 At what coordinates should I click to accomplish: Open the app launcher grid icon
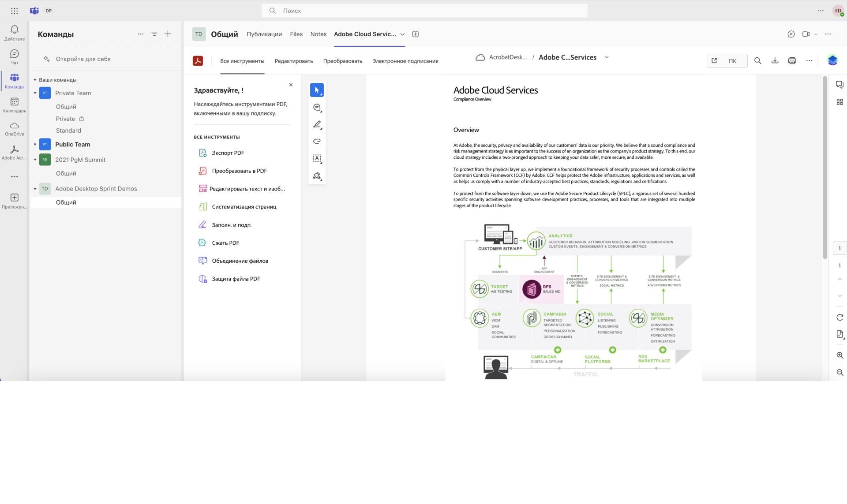(14, 11)
